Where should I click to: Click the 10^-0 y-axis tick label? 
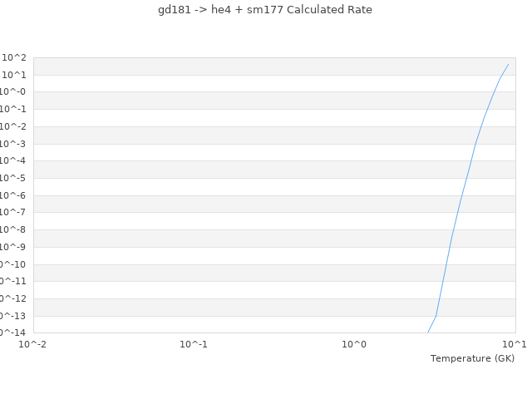[13, 92]
